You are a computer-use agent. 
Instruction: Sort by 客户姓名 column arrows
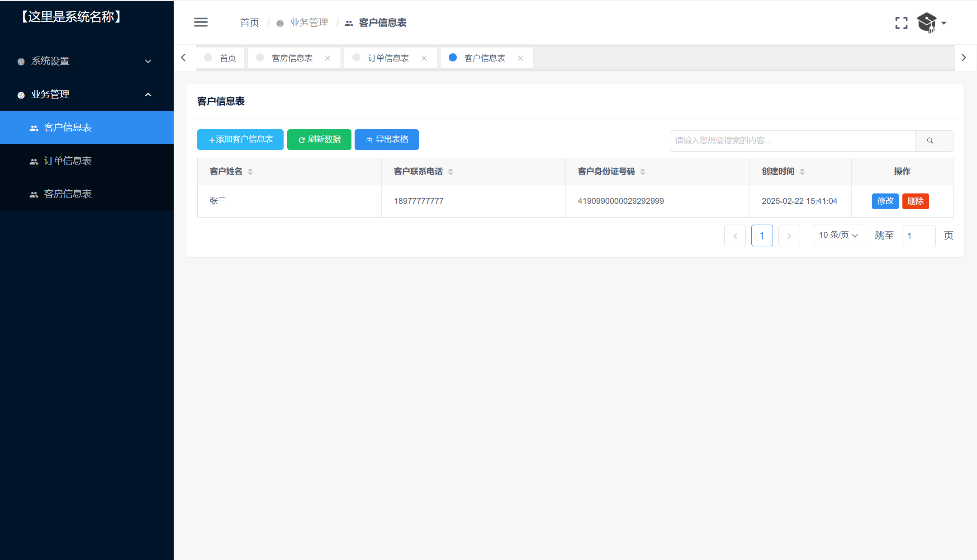250,172
